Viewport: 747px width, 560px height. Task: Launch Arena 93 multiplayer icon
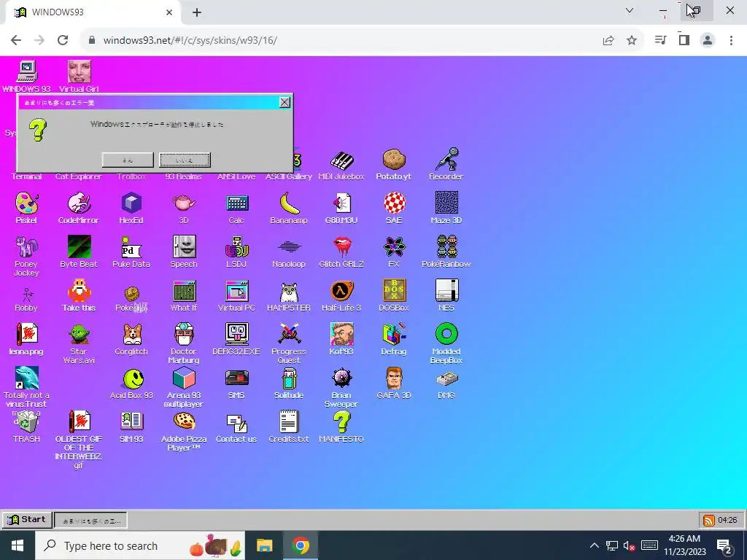184,378
